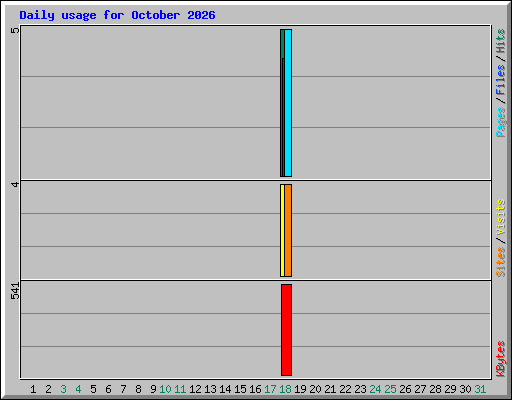The image size is (512, 400).
Task: Click day label '16' on the x-axis
Action: tap(255, 389)
